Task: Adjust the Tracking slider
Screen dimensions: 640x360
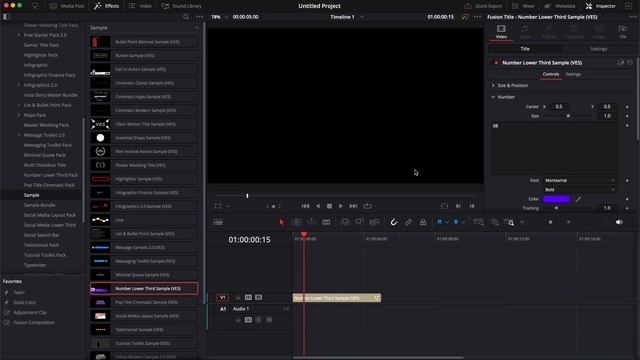Action: coord(556,208)
